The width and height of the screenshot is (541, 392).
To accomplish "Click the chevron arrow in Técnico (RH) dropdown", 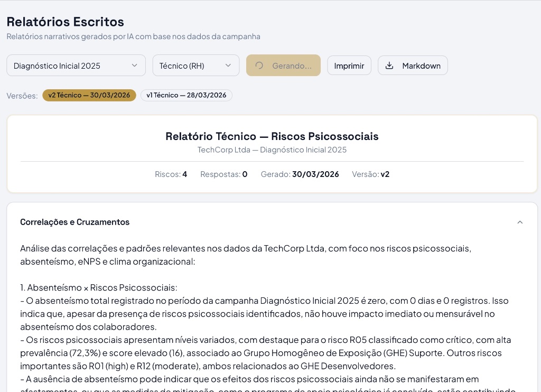I will [x=228, y=66].
